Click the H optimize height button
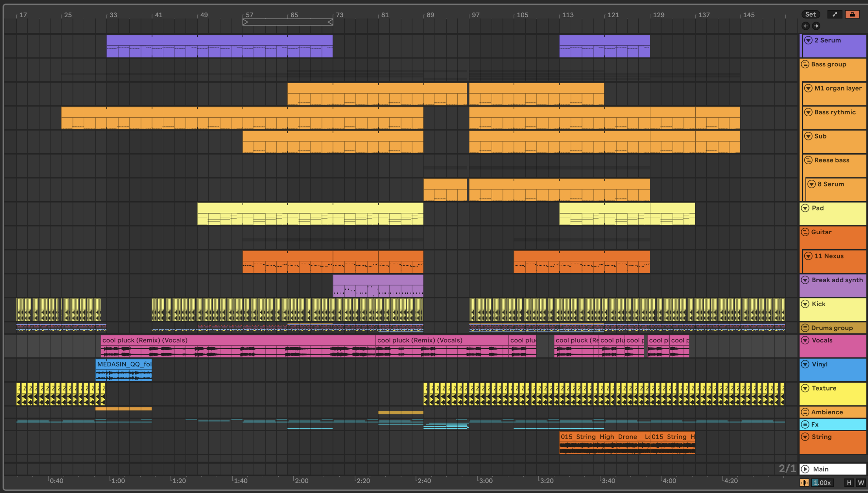This screenshot has height=493, width=868. point(849,483)
